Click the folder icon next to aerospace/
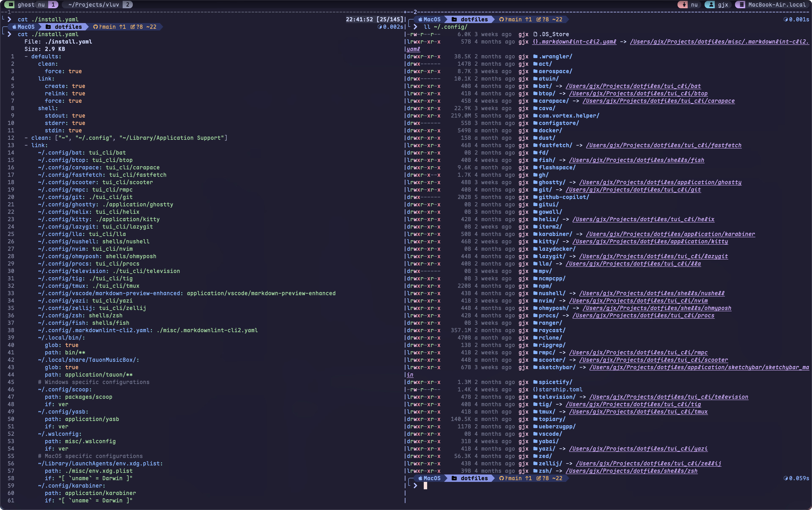Image resolution: width=812 pixels, height=510 pixels. coord(535,71)
